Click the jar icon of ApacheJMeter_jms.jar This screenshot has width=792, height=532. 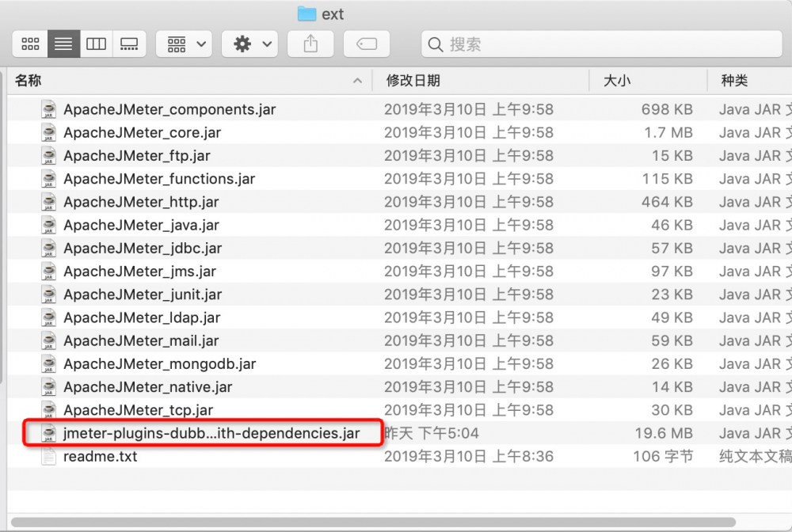pos(48,271)
